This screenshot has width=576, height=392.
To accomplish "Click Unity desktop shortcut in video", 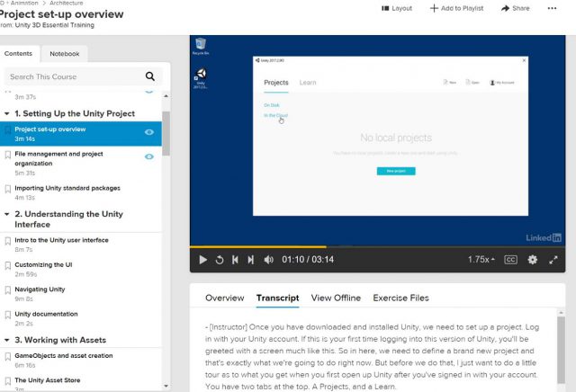I will click(x=200, y=78).
